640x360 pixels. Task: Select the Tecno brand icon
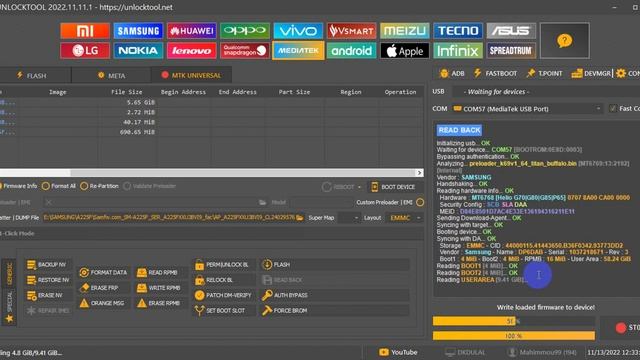(458, 31)
